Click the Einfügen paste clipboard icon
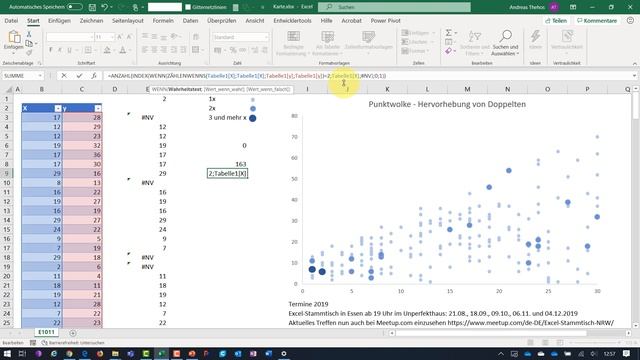Image resolution: width=640 pixels, height=360 pixels. click(14, 38)
